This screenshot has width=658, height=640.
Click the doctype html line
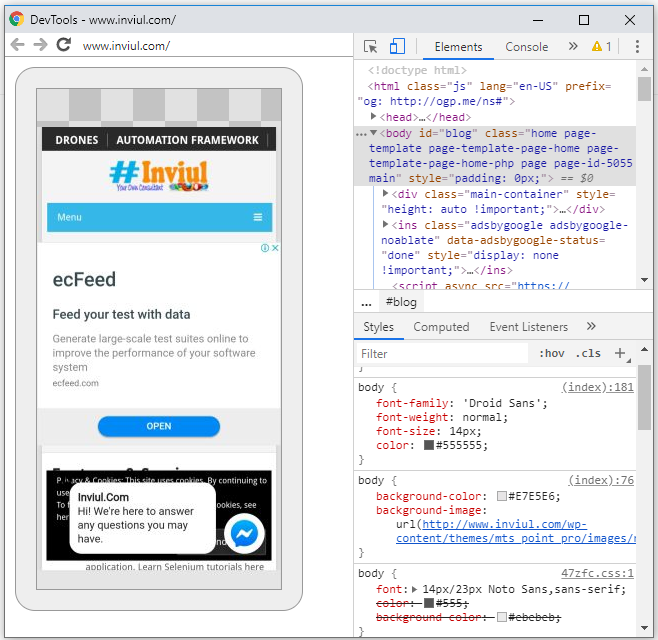417,70
